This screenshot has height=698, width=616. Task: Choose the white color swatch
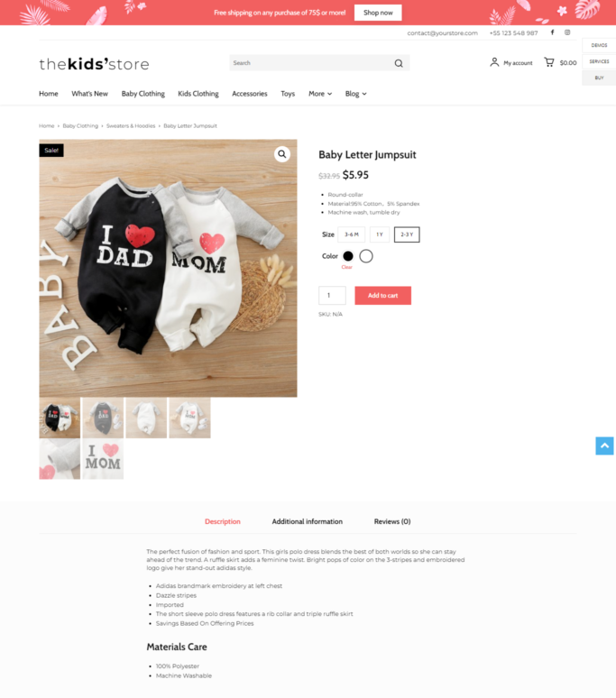click(x=366, y=256)
